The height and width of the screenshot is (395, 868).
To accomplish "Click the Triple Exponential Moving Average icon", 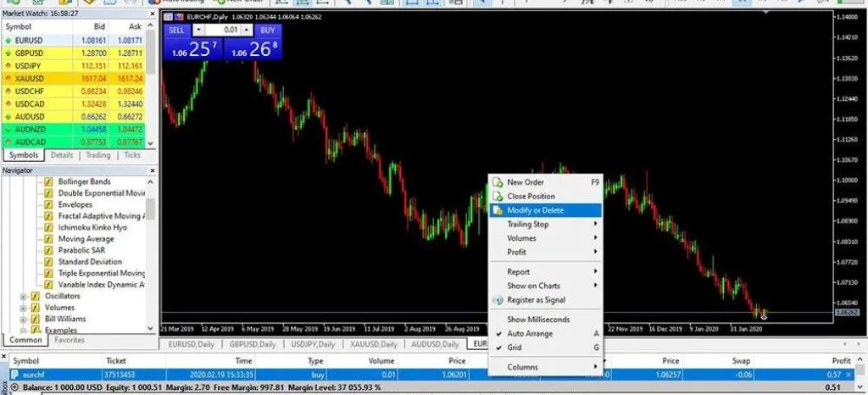I will (48, 273).
